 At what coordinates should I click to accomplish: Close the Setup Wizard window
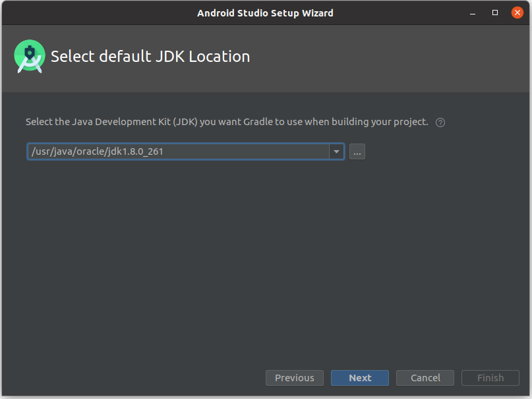pyautogui.click(x=517, y=13)
